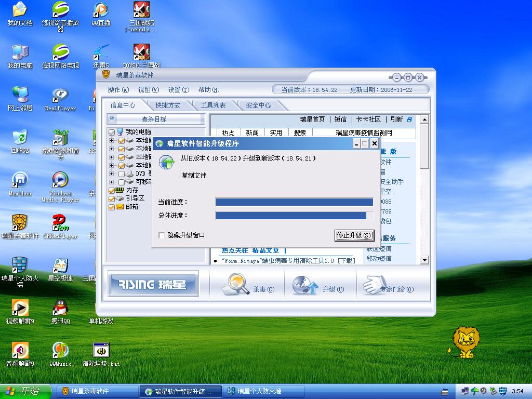This screenshot has width=532, height=399.
Task: Open 帮助(H) menu
Action: coord(209,90)
